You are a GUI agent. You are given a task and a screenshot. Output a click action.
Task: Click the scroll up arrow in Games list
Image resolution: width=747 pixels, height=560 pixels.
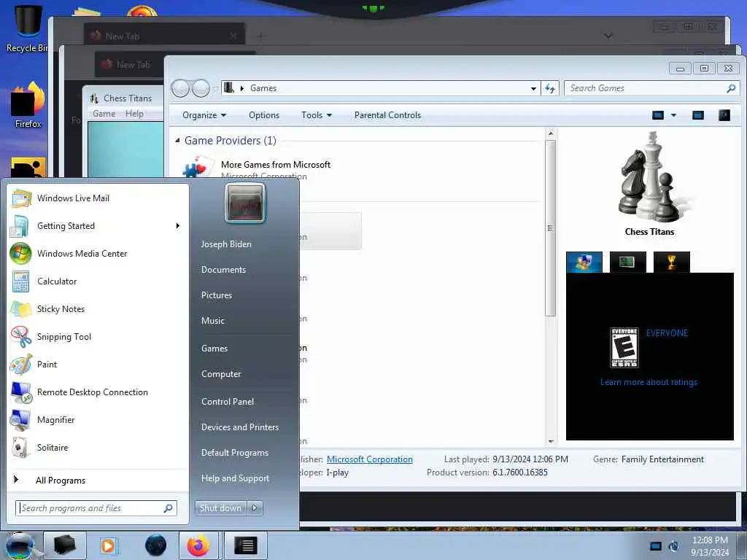(550, 134)
